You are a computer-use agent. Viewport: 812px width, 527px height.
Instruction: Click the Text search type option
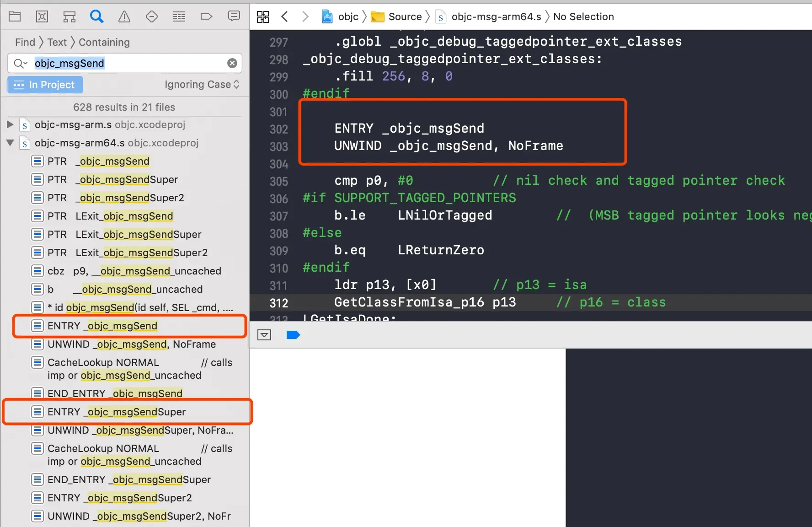coord(57,42)
